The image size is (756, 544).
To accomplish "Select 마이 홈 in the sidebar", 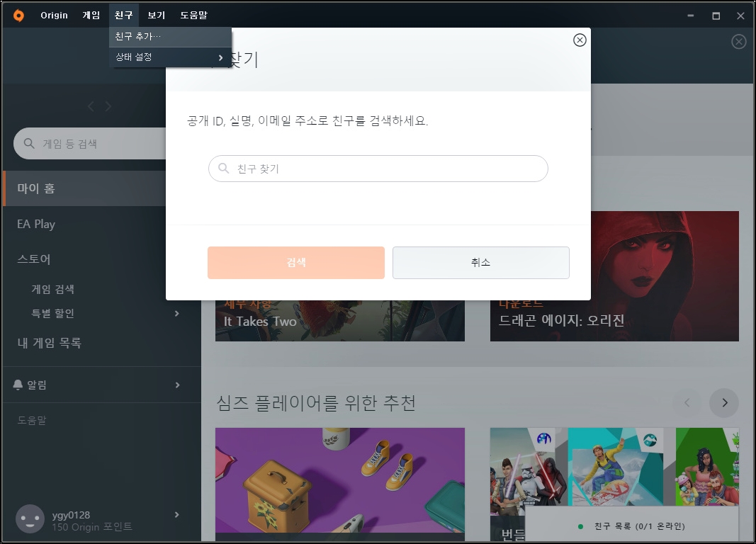I will click(x=84, y=188).
